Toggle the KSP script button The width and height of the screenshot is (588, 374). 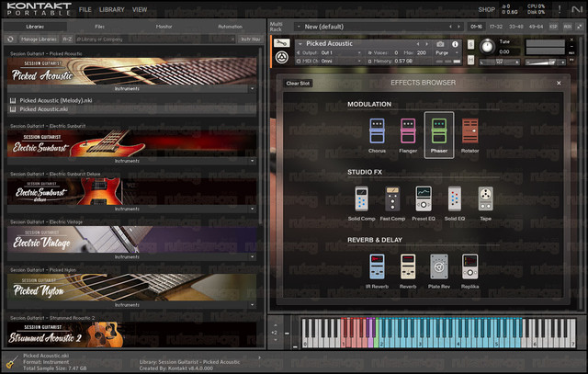coord(553,27)
